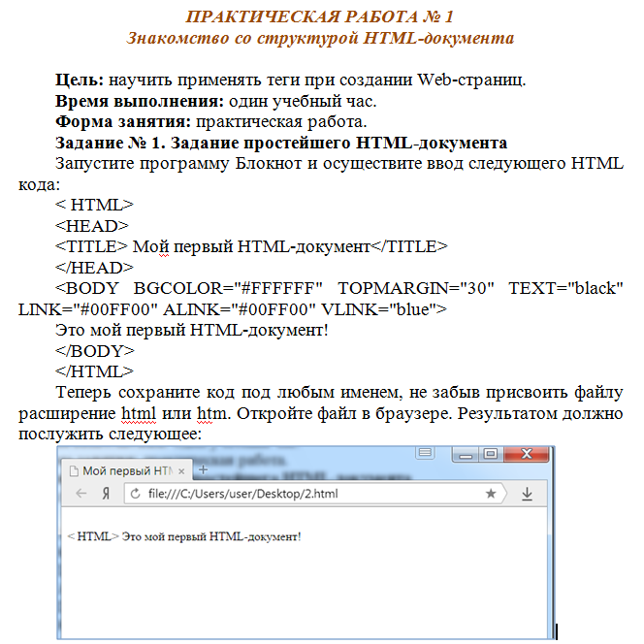Click the code line '</BODY>'
The height and width of the screenshot is (644, 644).
[x=95, y=351]
